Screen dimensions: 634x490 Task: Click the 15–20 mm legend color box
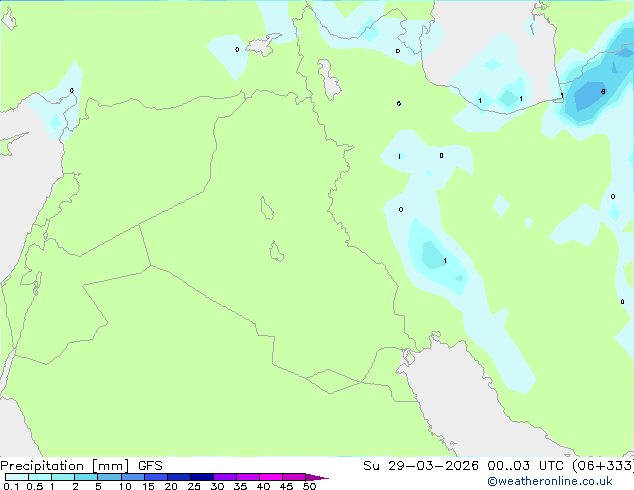tap(156, 477)
